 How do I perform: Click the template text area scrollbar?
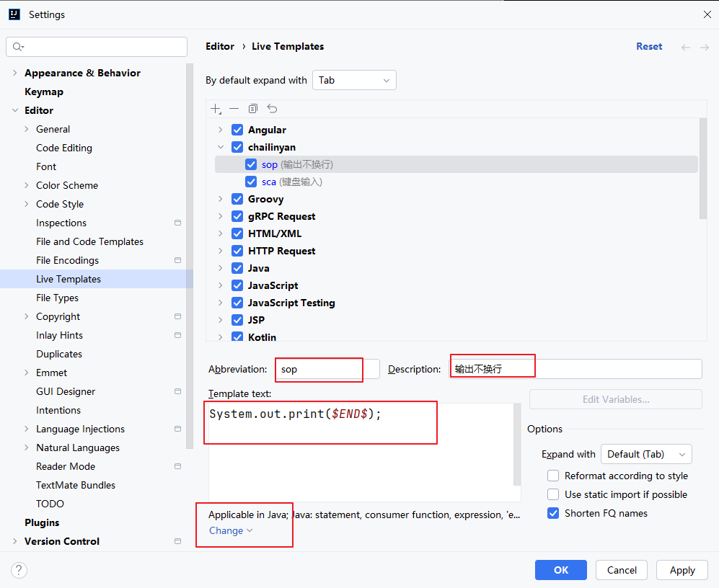(x=517, y=444)
